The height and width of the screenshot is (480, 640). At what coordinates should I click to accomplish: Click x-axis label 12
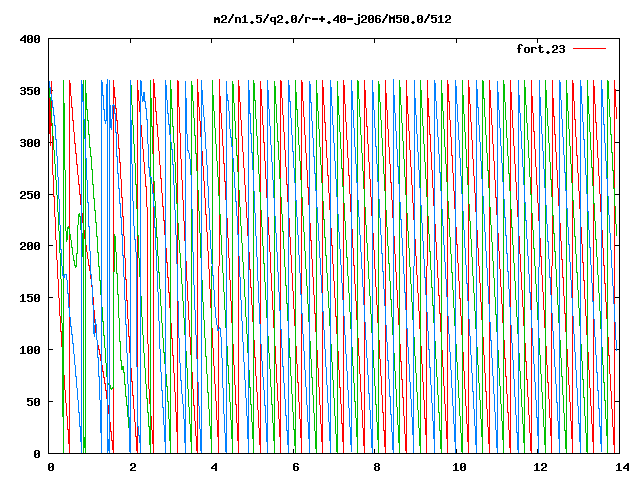point(541,467)
